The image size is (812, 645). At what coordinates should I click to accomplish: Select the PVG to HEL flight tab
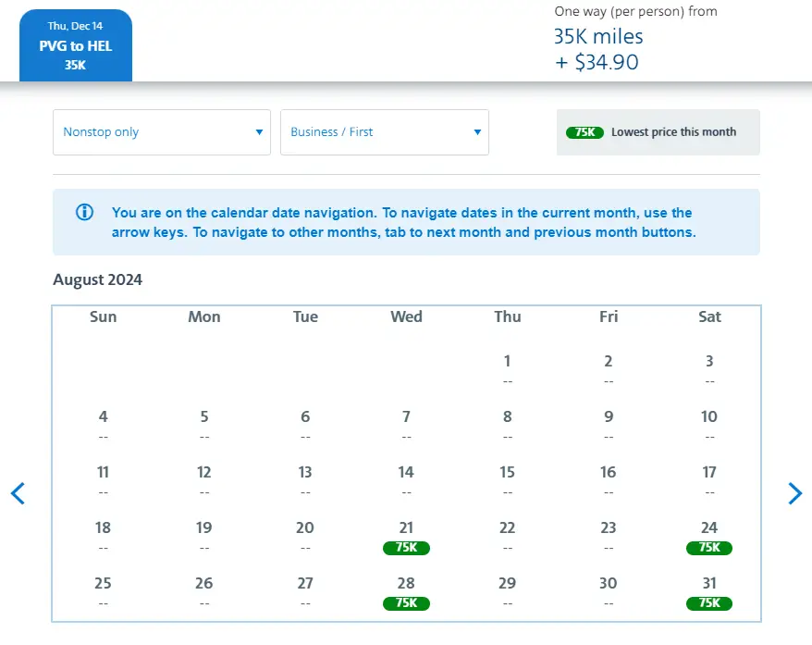pyautogui.click(x=76, y=46)
